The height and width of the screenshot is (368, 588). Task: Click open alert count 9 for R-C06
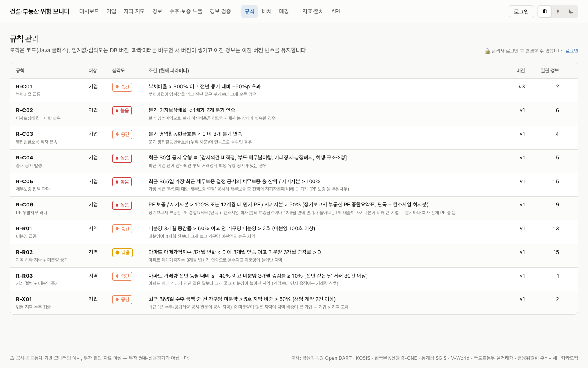pyautogui.click(x=557, y=205)
